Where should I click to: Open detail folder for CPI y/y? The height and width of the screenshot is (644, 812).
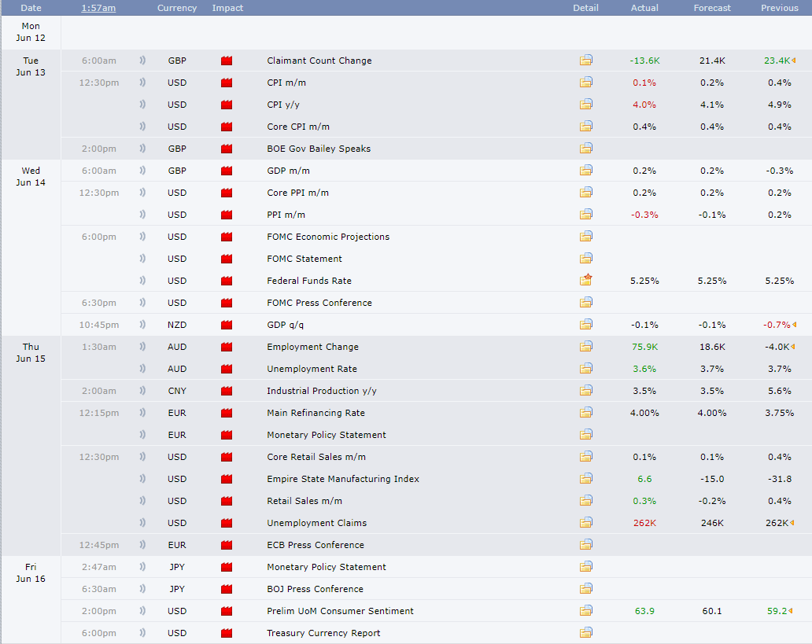[x=585, y=105]
